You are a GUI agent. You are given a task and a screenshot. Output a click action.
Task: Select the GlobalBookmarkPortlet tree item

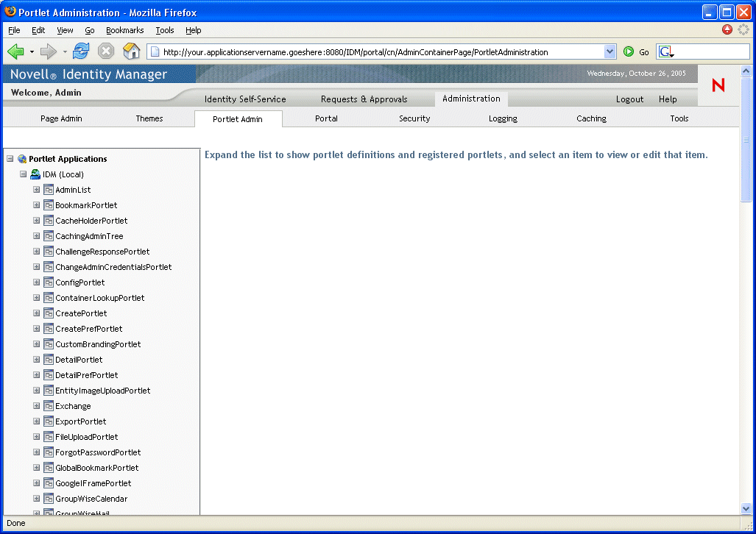coord(97,468)
